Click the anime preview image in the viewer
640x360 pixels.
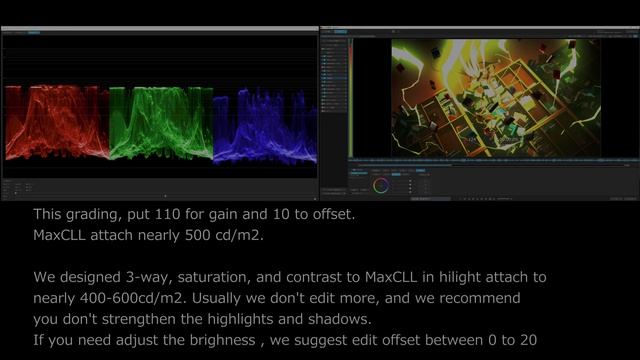click(496, 98)
